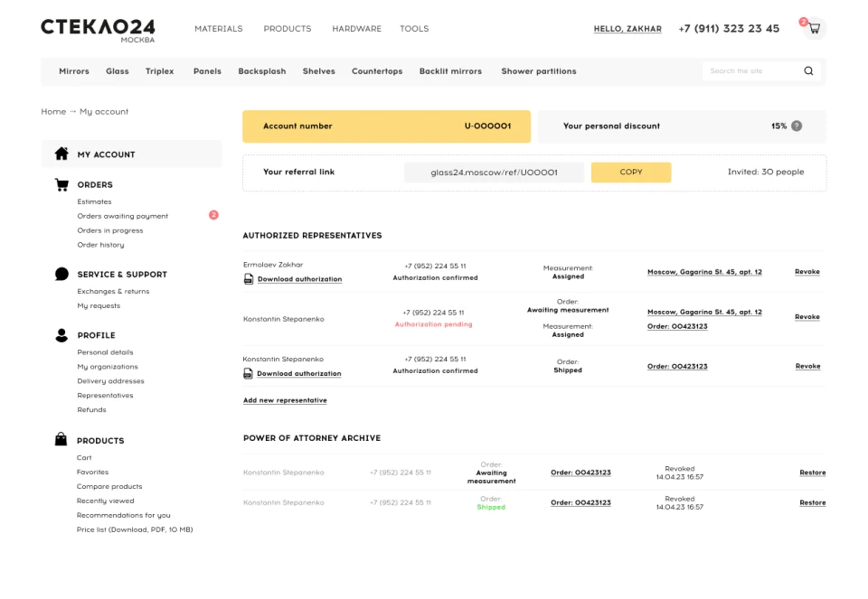
Task: Open Delivery addresses
Action: [110, 381]
